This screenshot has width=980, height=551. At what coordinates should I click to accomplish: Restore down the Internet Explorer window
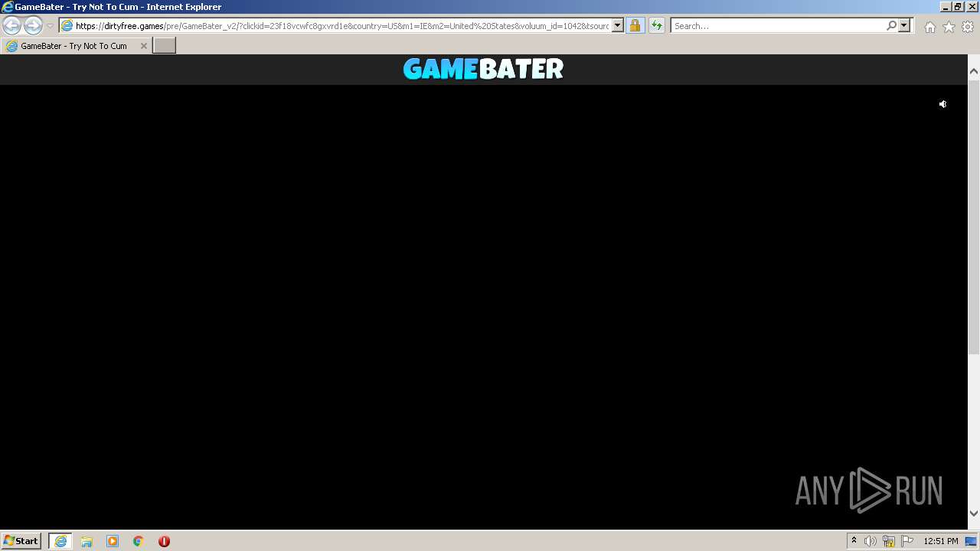pos(958,7)
